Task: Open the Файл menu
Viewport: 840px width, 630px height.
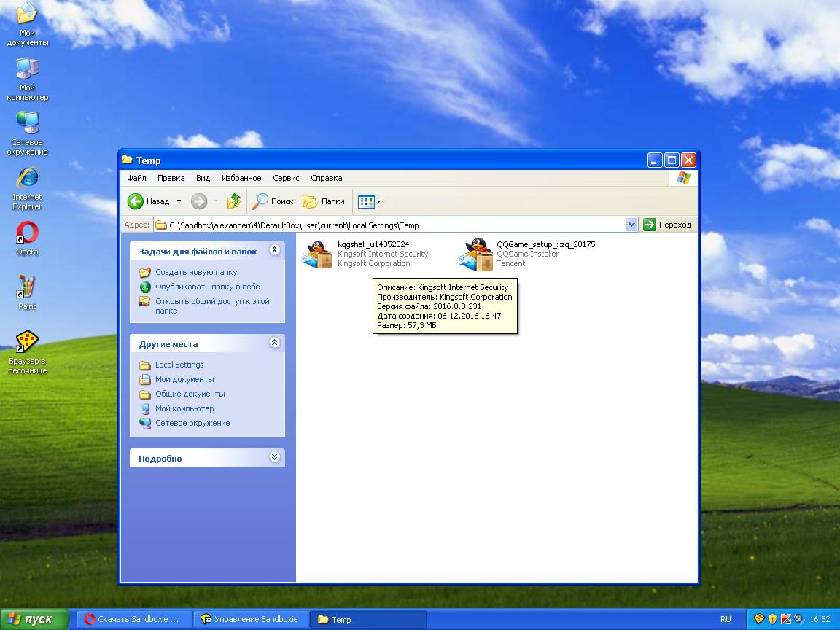Action: pos(136,178)
